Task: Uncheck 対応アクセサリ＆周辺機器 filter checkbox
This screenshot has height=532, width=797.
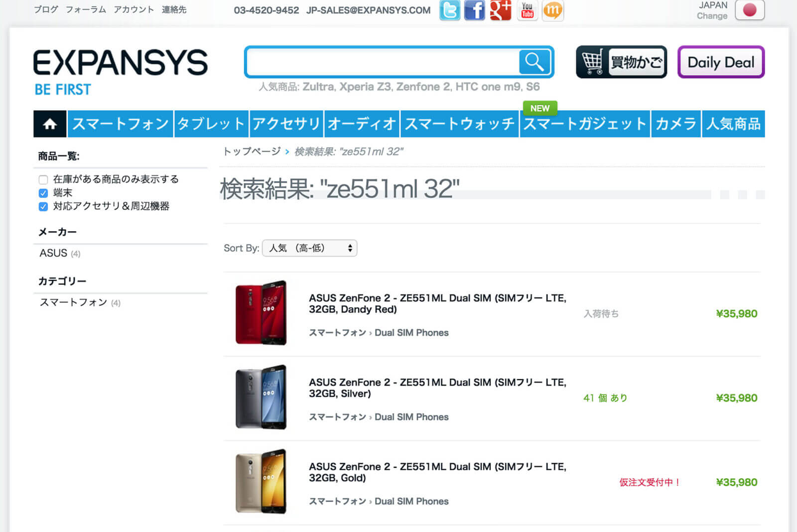Action: 43,206
